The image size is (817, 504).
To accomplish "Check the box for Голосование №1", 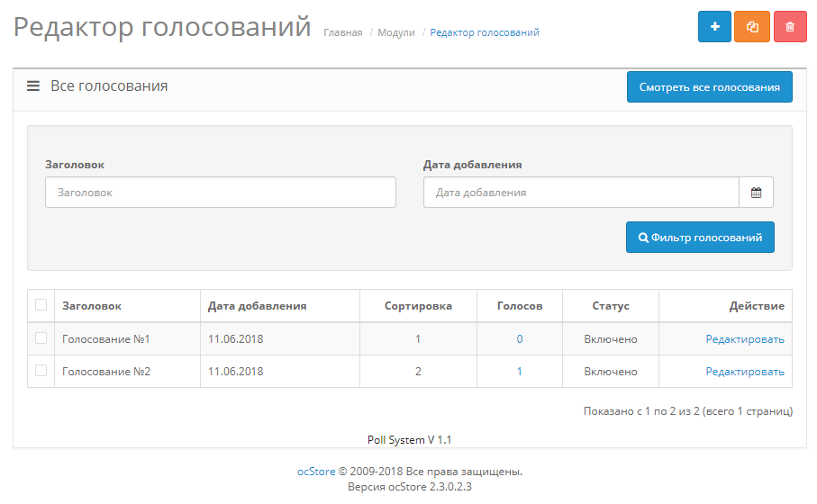I will [x=41, y=338].
